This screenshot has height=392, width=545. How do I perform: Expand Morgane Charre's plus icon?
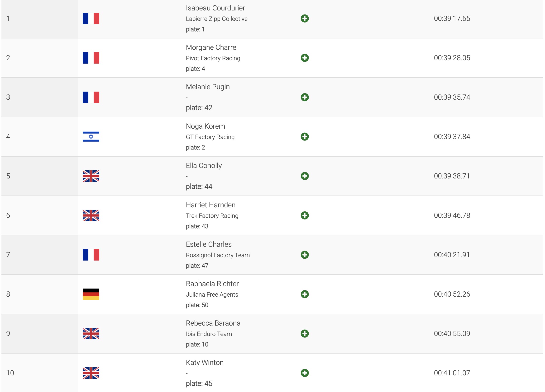[x=305, y=58]
